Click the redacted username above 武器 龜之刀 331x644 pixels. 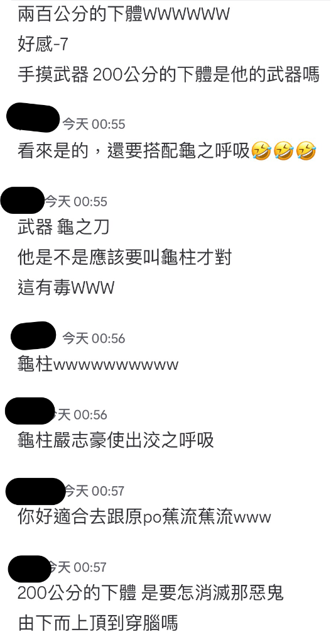point(23,200)
